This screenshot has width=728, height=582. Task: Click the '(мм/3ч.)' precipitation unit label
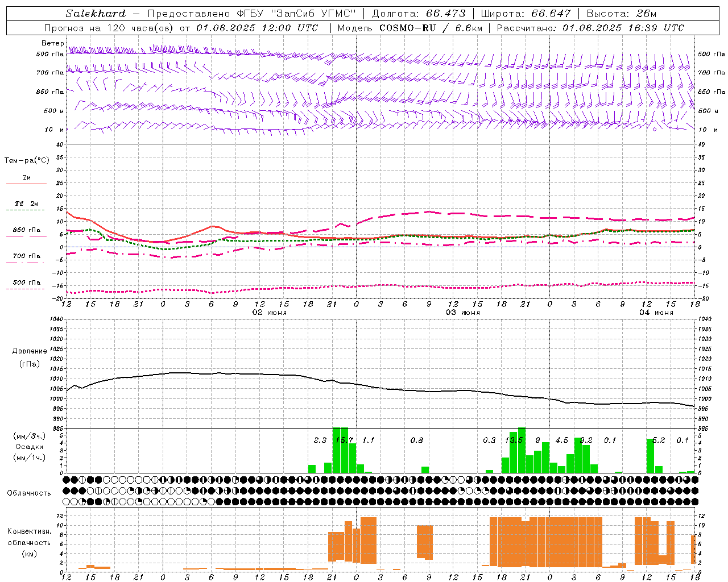click(x=29, y=436)
